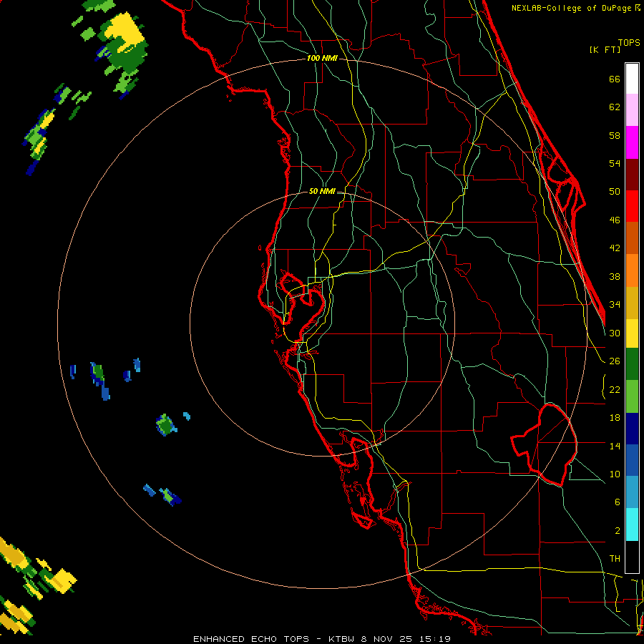The width and height of the screenshot is (644, 644).
Task: Click the '50 NMI' range ring label
Action: tap(321, 191)
